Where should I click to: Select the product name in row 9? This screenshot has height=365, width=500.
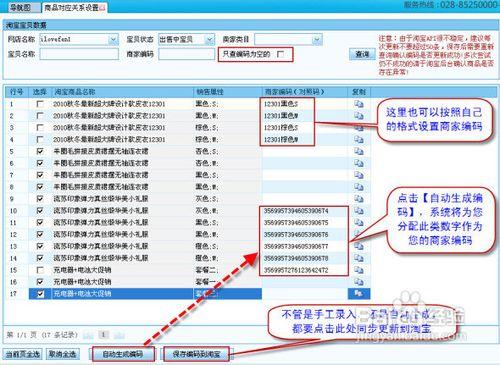click(x=101, y=199)
